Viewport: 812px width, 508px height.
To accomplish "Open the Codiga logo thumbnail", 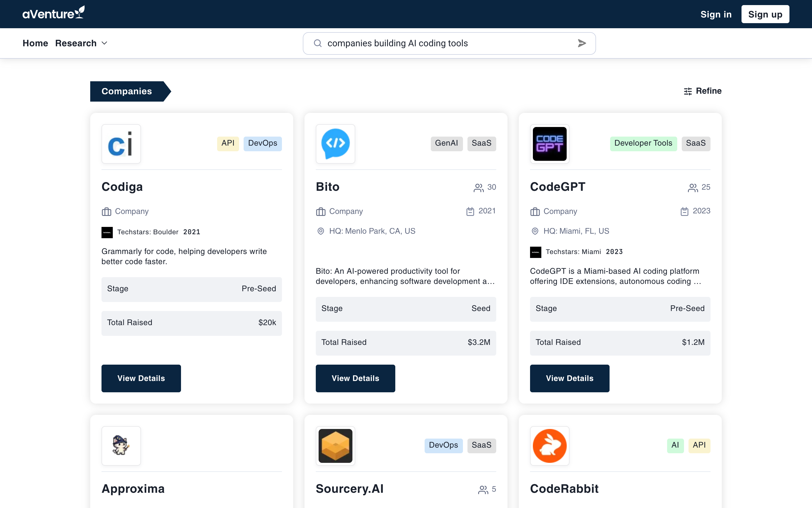I will coord(121,144).
